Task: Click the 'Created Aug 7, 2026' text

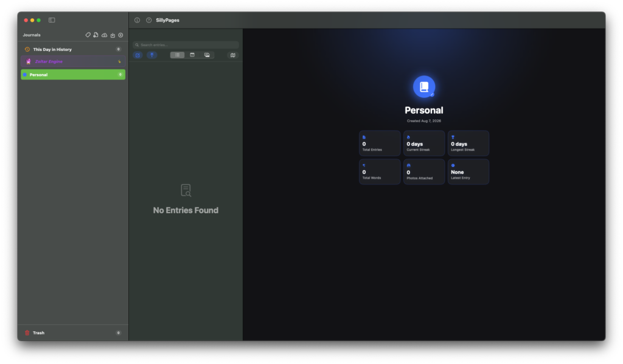Action: coord(424,121)
